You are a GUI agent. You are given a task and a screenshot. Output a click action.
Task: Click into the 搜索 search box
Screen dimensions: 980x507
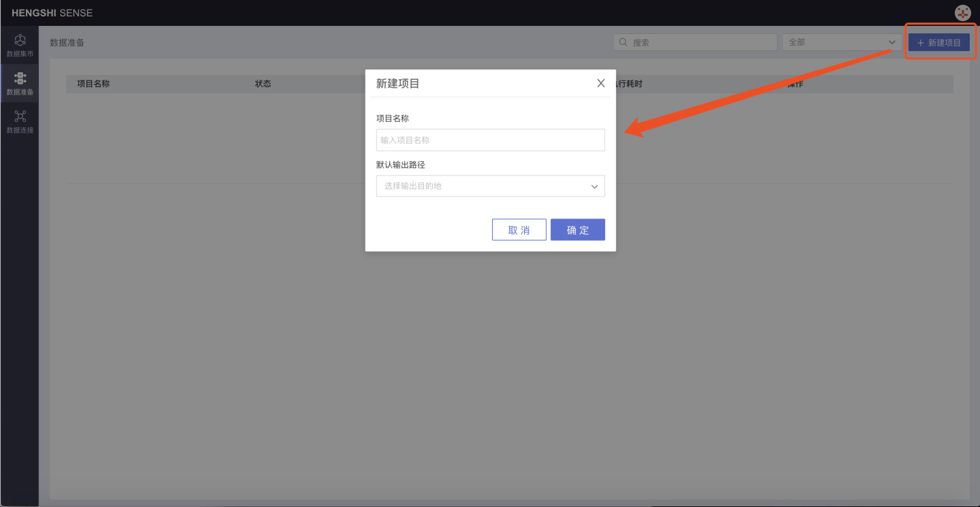701,42
